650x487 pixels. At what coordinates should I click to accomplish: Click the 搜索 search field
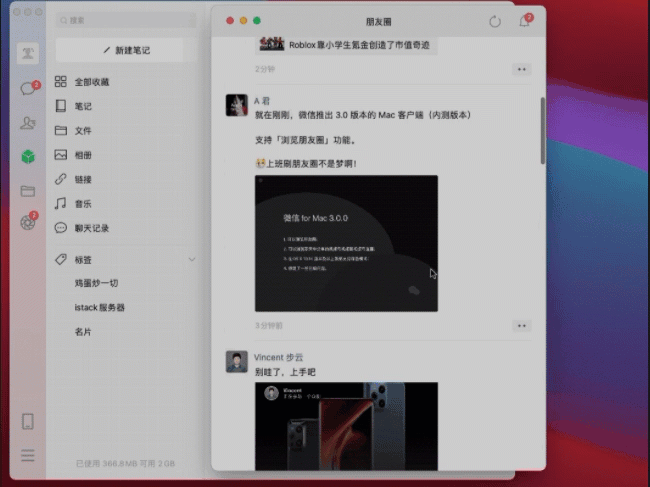126,20
